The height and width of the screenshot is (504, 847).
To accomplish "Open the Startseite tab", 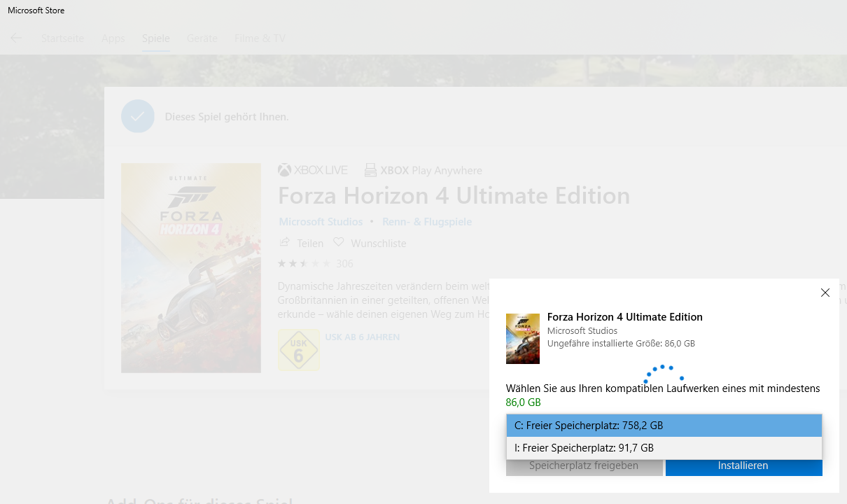I will pos(62,38).
